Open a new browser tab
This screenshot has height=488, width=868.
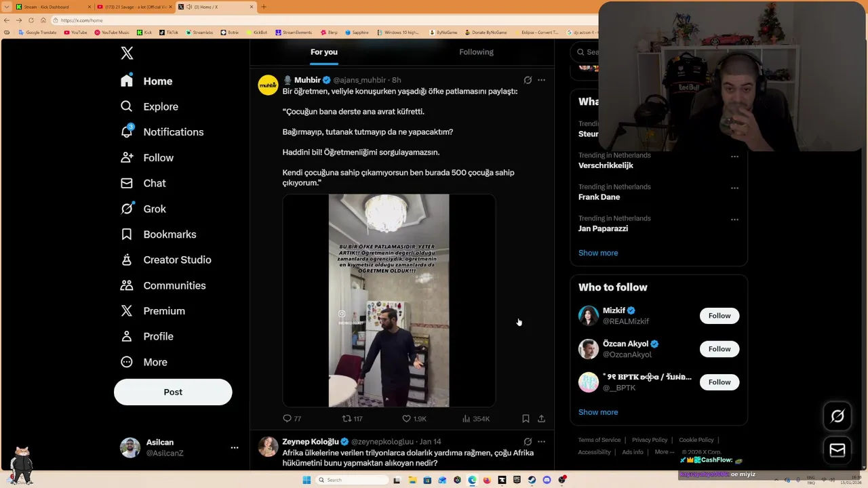(x=264, y=7)
